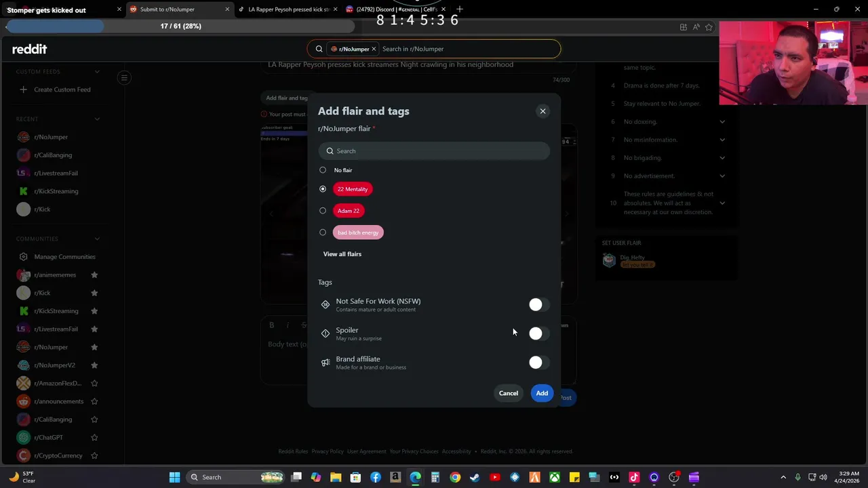Switch to the Discord browser tab

point(396,9)
